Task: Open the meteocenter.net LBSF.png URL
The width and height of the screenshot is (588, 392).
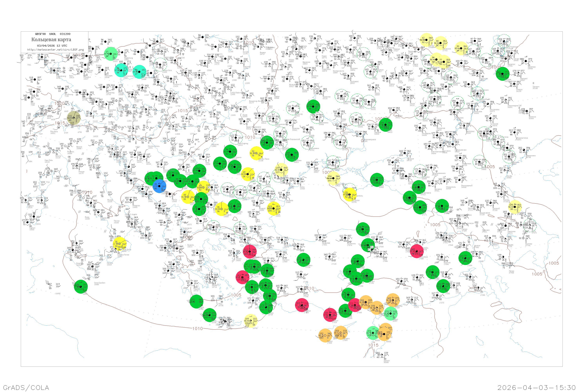Action: pos(55,50)
